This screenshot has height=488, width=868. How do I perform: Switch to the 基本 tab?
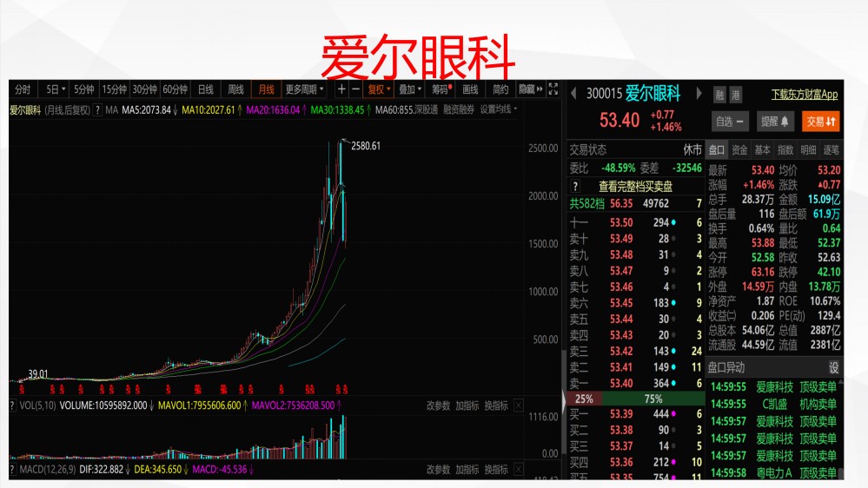762,150
